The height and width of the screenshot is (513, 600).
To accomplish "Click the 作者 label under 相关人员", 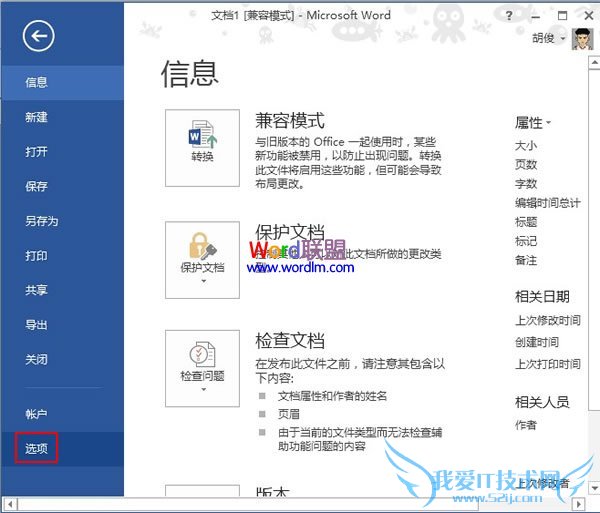I will [x=526, y=425].
